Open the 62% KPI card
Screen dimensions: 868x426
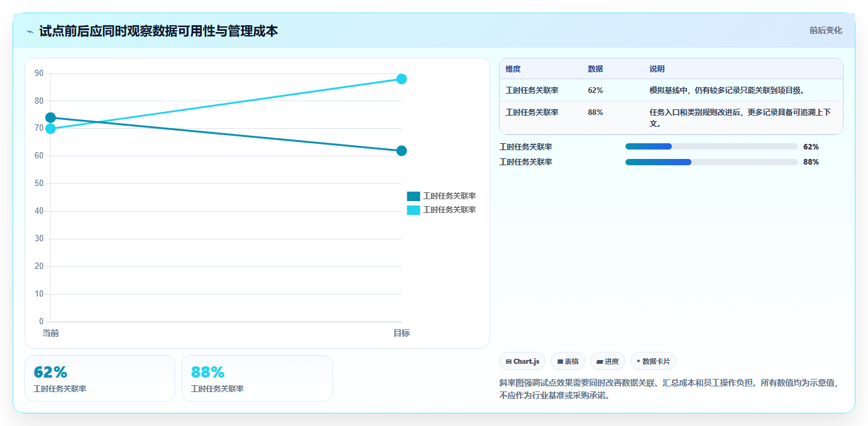coord(100,378)
